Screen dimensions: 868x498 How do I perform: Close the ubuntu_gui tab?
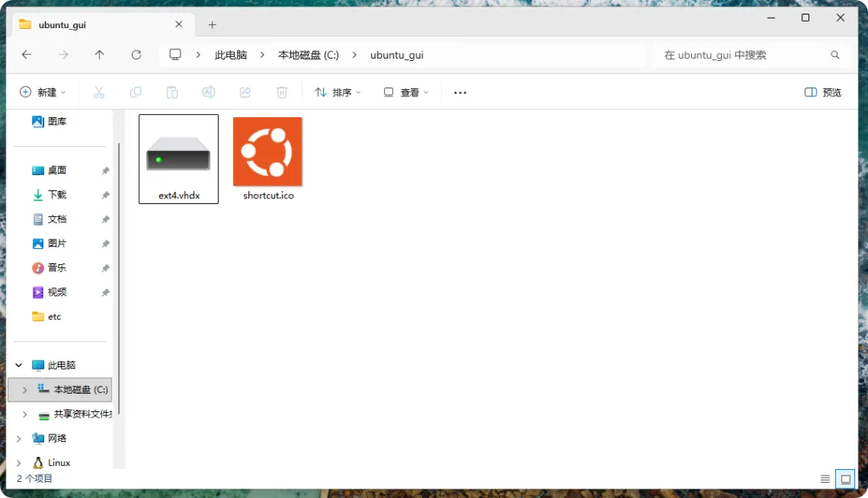tap(178, 24)
